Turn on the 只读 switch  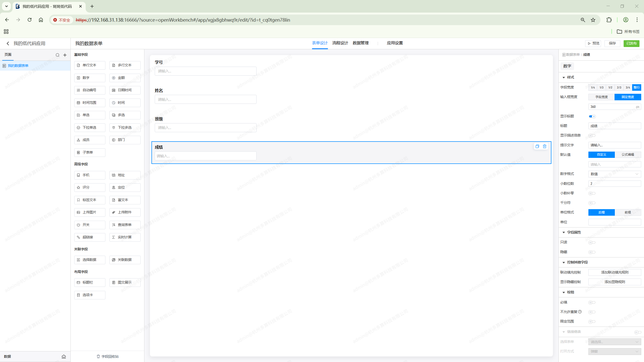pyautogui.click(x=592, y=243)
